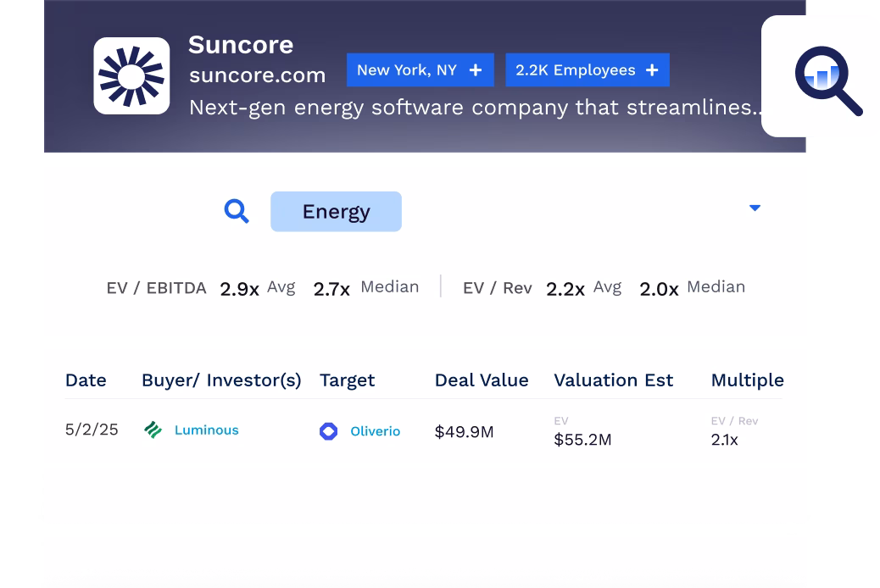Expand the dropdown arrow next to Energy
Screen dimensions: 880x588
pyautogui.click(x=755, y=208)
